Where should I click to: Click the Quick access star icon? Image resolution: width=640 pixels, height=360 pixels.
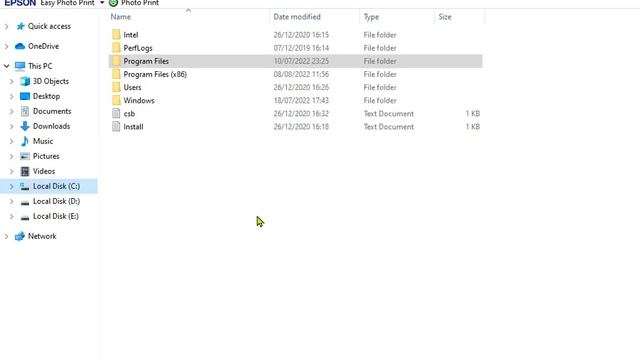20,26
